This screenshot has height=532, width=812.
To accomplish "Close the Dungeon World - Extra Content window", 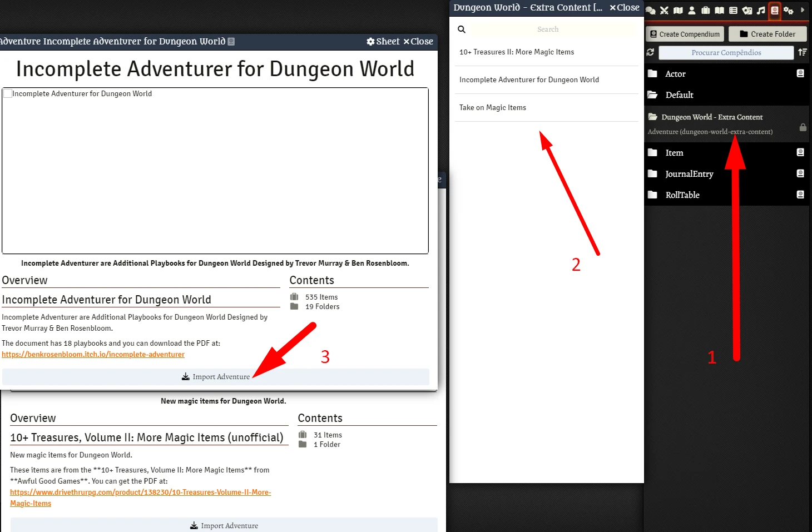I will point(625,8).
